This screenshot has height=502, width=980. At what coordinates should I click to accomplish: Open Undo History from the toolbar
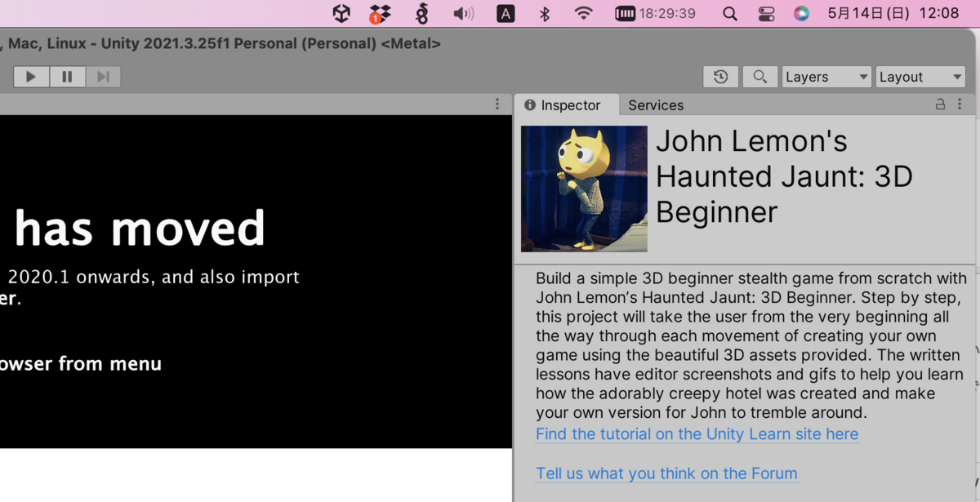[x=720, y=77]
